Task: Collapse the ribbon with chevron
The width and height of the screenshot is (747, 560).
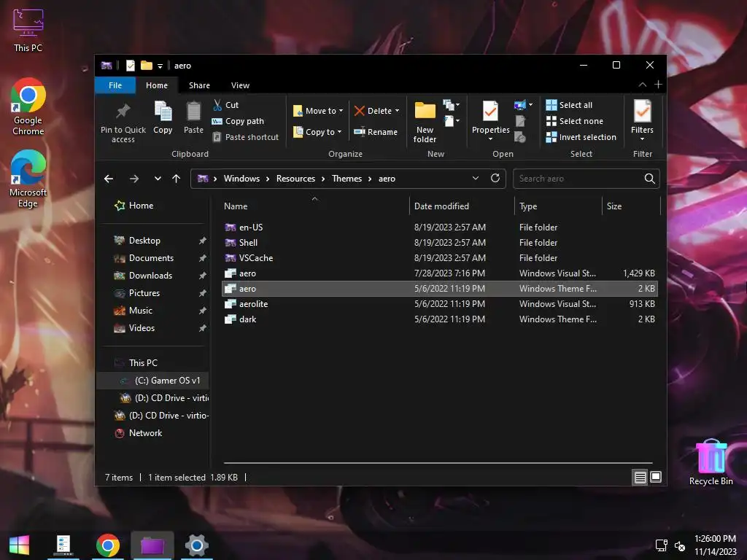Action: tap(643, 85)
